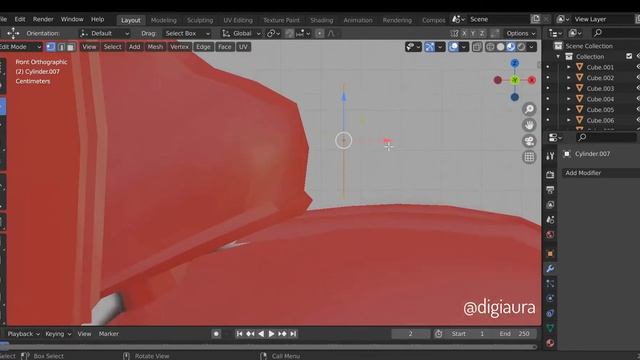640x360 pixels.
Task: Toggle viewport gizmos visibility
Action: click(x=429, y=47)
